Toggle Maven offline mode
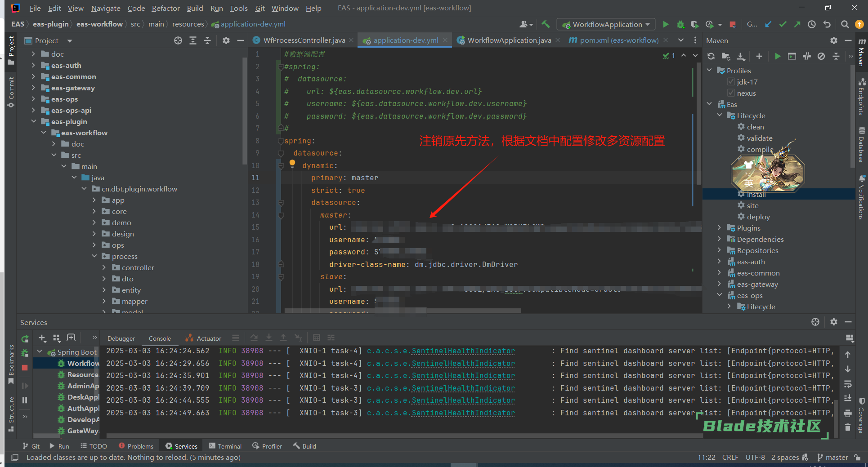The height and width of the screenshot is (467, 868). pos(807,56)
